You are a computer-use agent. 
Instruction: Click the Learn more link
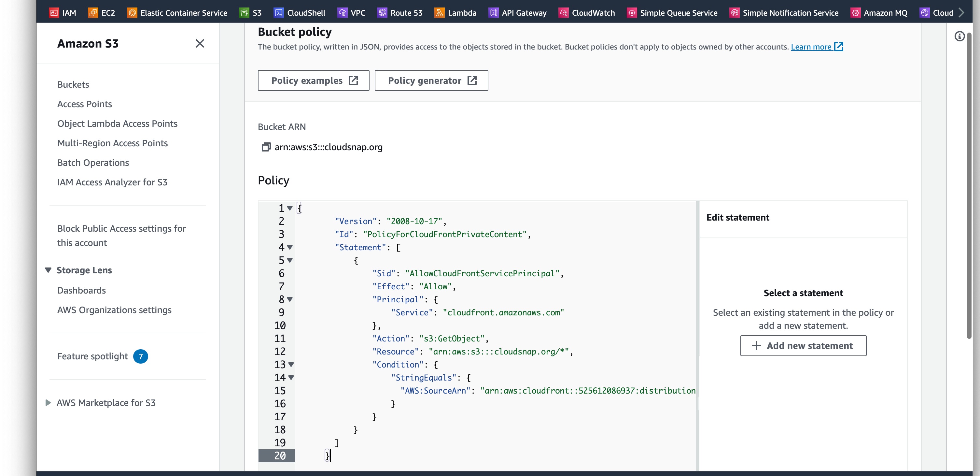pyautogui.click(x=817, y=47)
